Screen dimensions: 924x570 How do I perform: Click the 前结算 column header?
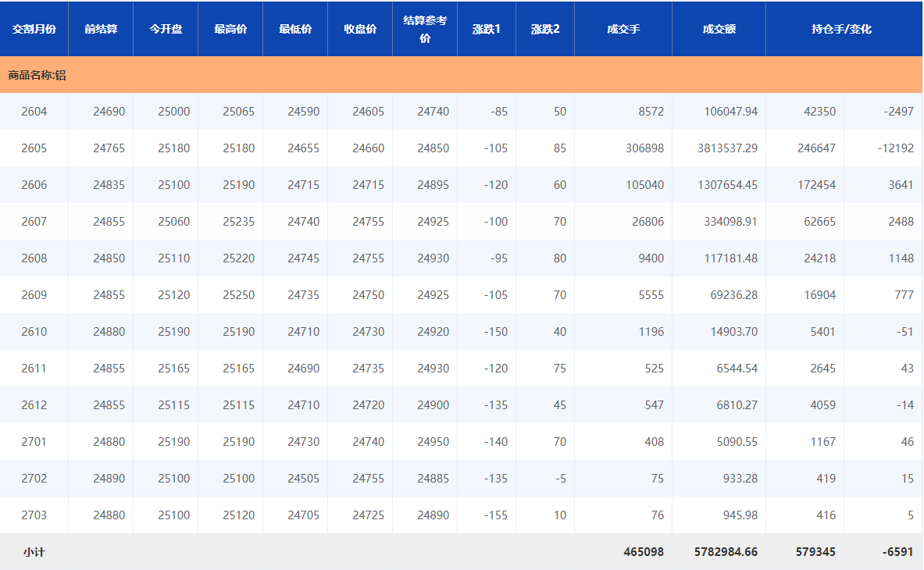coord(101,29)
